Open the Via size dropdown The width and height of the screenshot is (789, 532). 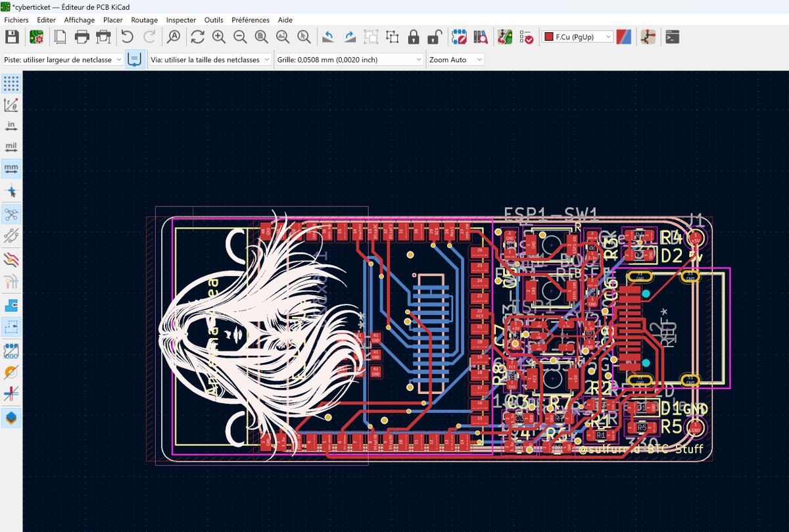(210, 59)
